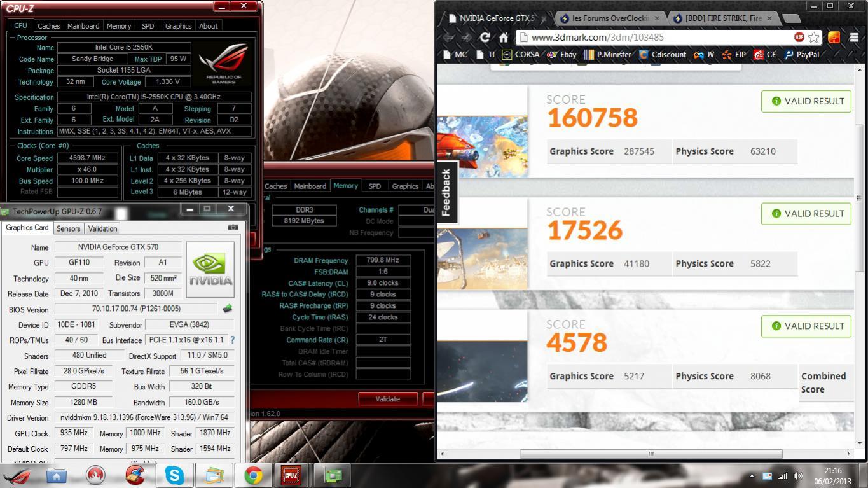Screen dimensions: 868x488
Task: Open the ROG start button on taskbar
Action: [x=17, y=475]
